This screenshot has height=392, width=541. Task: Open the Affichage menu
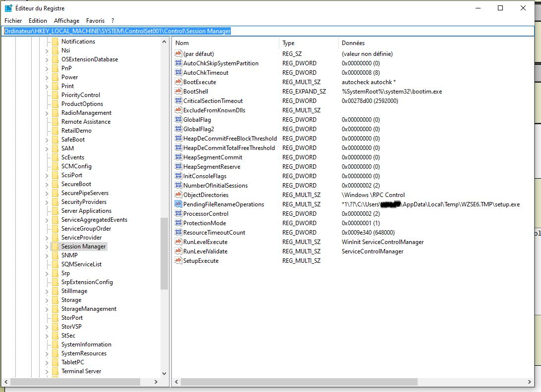pos(66,21)
